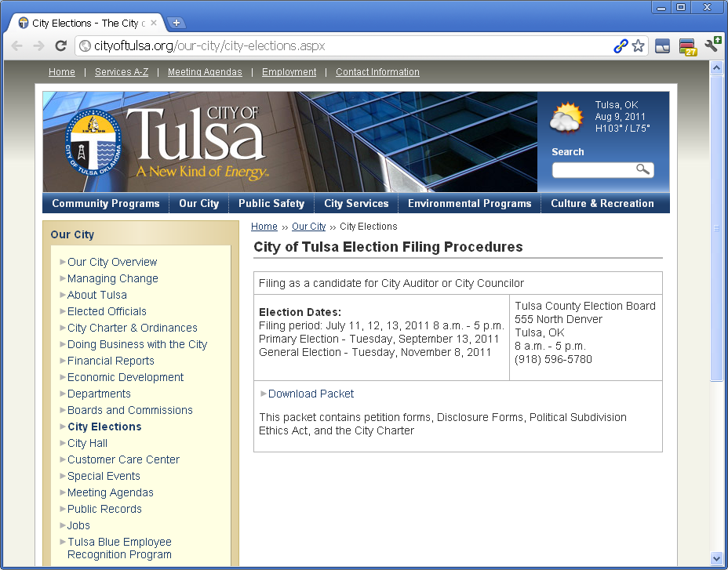Screen dimensions: 728x570
Task: Click the vertical scrollbar thumb
Action: [716, 228]
